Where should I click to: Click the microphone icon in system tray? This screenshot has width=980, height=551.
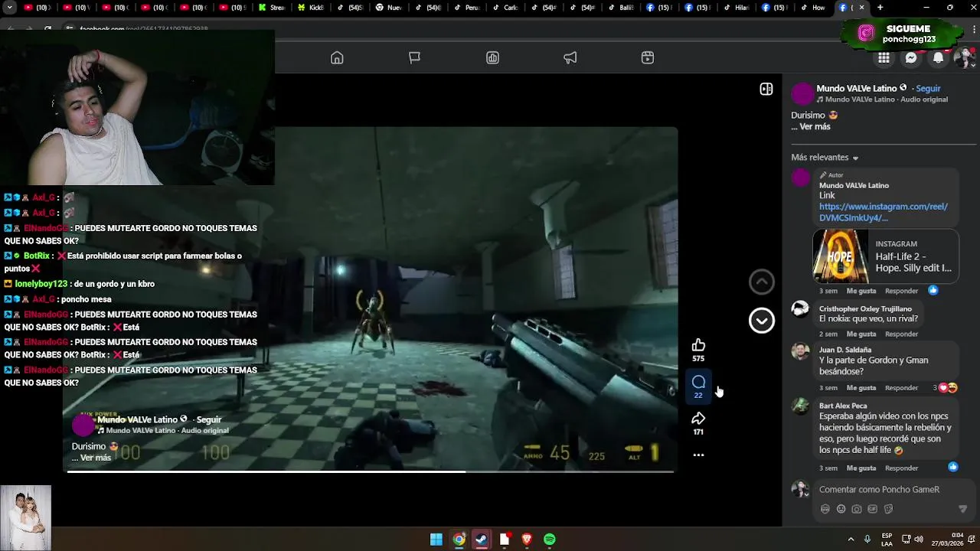[x=867, y=540]
